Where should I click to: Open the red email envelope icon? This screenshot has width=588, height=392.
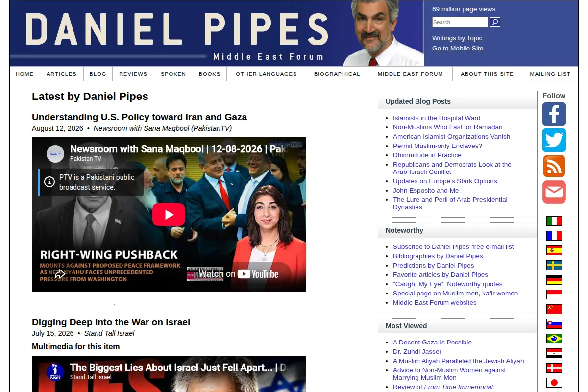coord(554,192)
